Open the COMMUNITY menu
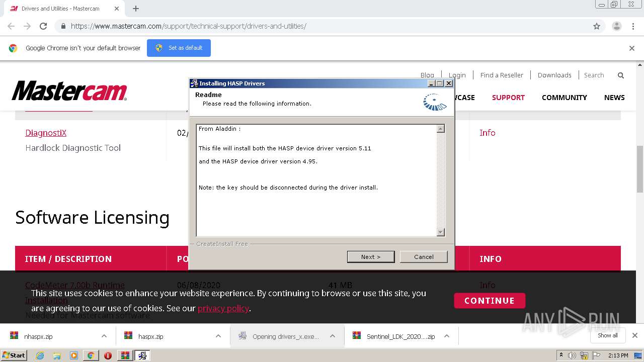 click(x=564, y=98)
